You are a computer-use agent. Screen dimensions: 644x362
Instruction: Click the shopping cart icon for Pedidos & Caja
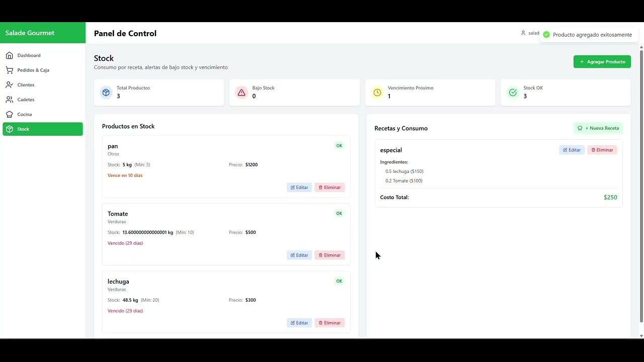pos(9,70)
